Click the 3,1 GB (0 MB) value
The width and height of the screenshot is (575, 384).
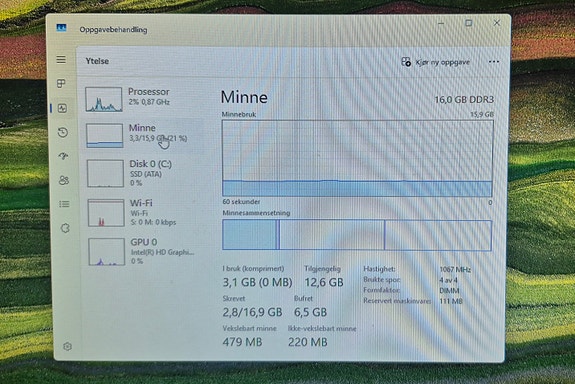pos(257,282)
